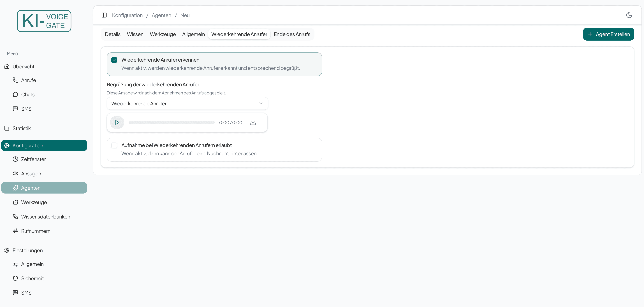Screen dimensions: 644x307
Task: Enable Aufnahme bei Wiederkehrenden Anrufern erlaubt
Action: pyautogui.click(x=114, y=145)
